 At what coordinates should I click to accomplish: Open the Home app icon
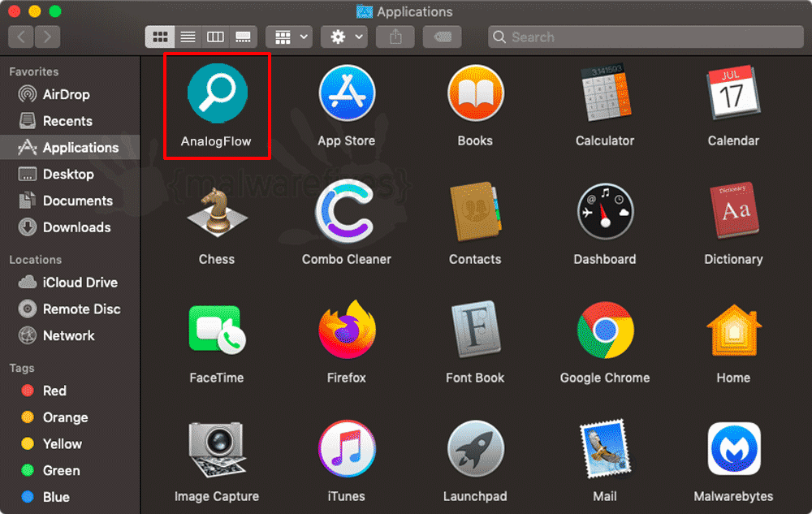[733, 330]
